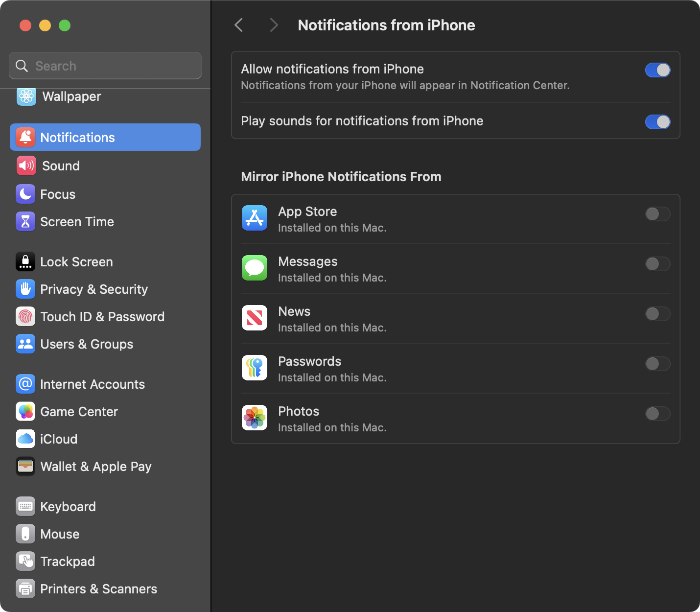Select Users & Groups label in sidebar
This screenshot has width=700, height=612.
point(87,344)
